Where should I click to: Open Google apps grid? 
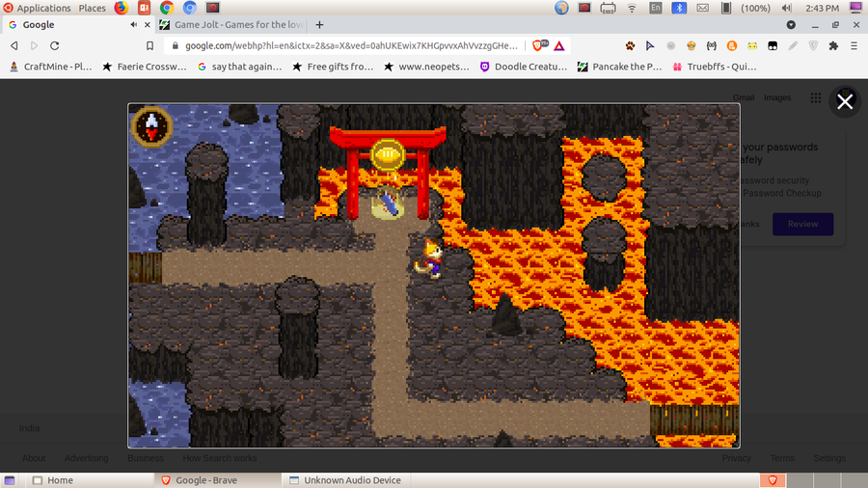tap(815, 98)
